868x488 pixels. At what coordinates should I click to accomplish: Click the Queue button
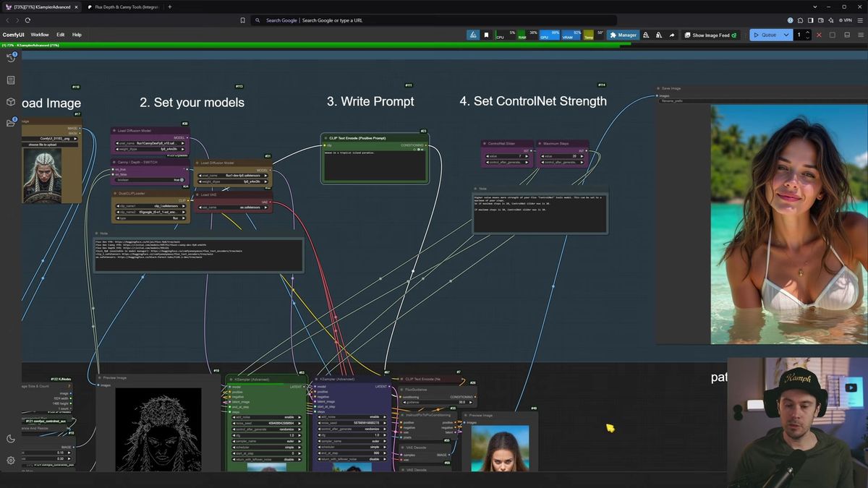coord(765,35)
